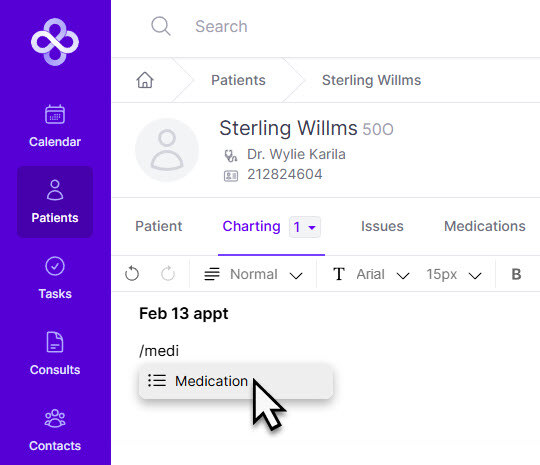Toggle bold formatting button
The image size is (540, 465).
516,274
